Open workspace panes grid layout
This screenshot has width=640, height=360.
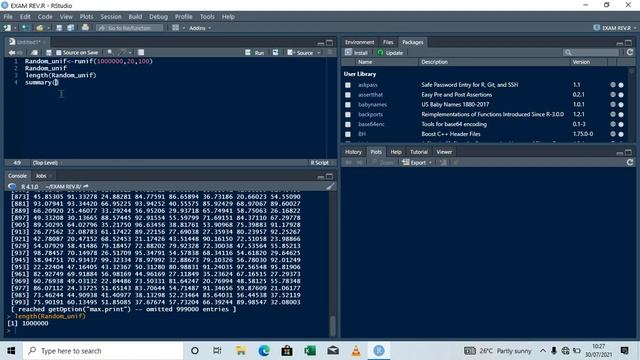point(175,28)
